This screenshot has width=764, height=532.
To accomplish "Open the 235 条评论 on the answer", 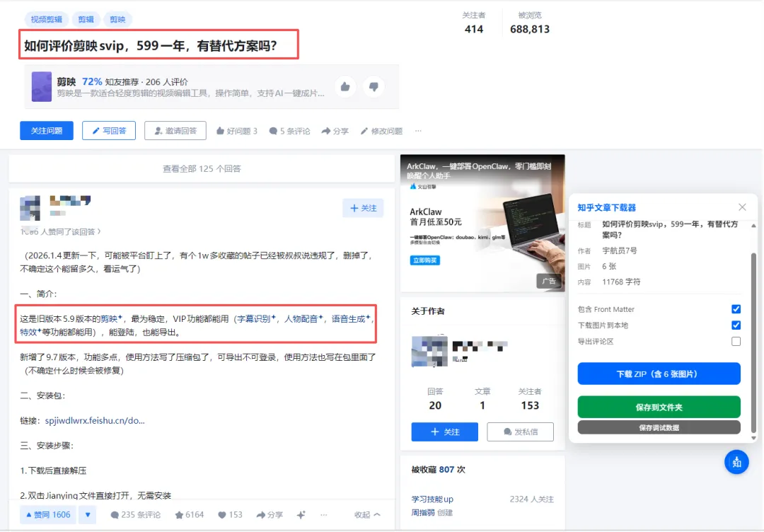I will pos(135,514).
